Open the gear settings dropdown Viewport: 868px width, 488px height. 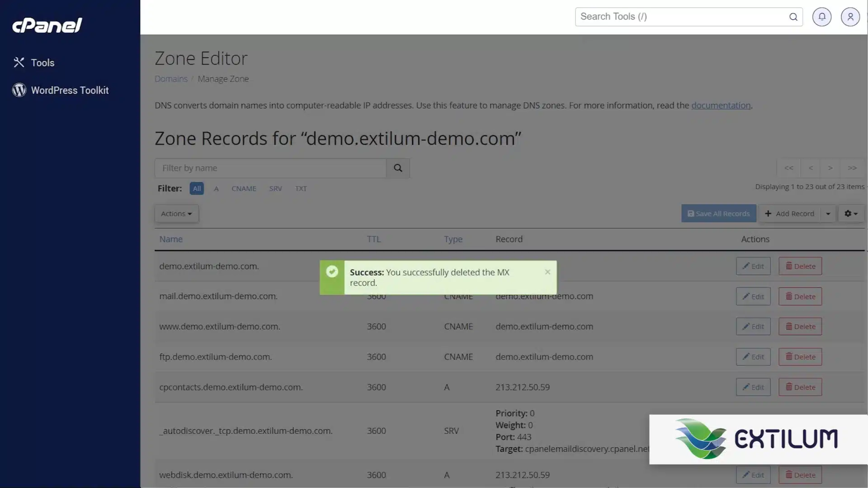pyautogui.click(x=851, y=214)
